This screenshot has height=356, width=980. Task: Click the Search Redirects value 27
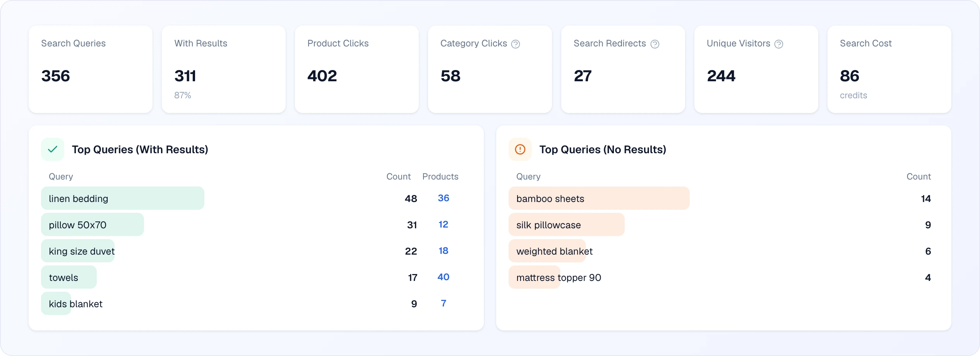(x=583, y=76)
